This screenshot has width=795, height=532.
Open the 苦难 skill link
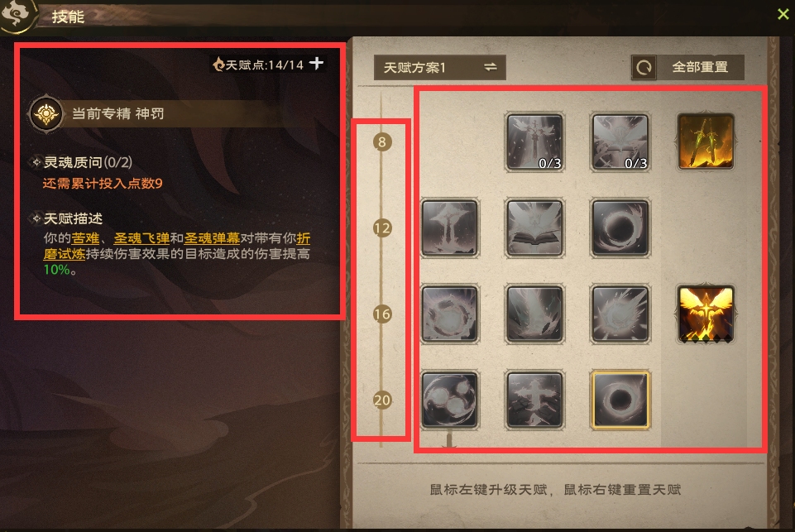click(85, 237)
